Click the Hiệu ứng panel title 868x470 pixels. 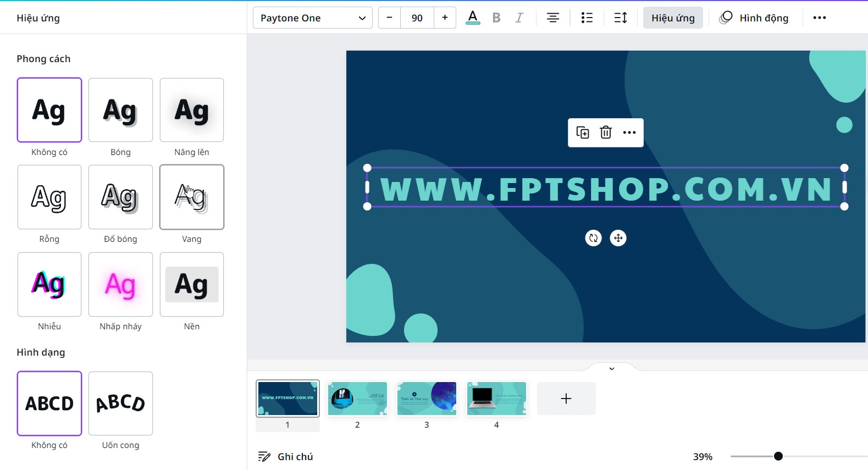click(38, 18)
